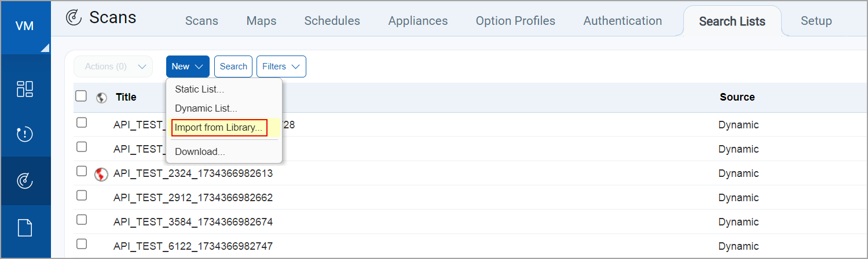Open the alert clock sidebar icon
The width and height of the screenshot is (868, 259).
coord(25,135)
